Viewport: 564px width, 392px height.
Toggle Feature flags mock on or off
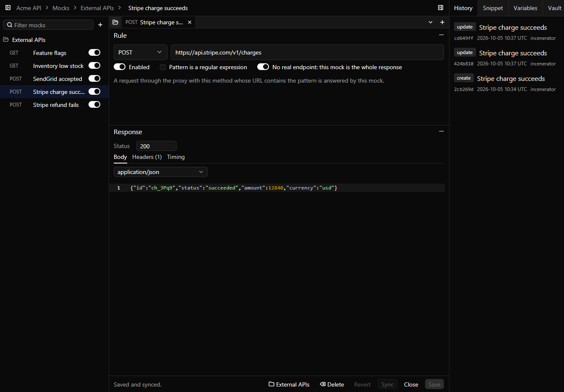pos(94,52)
